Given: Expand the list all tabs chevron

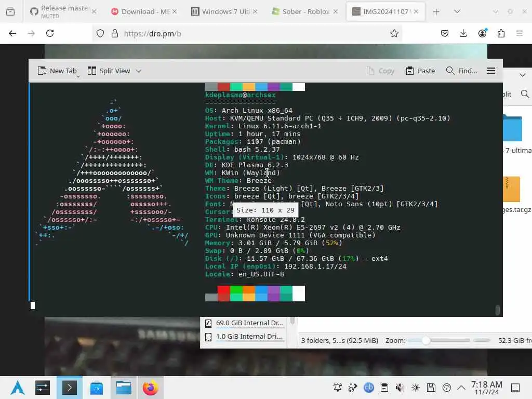Looking at the screenshot, I should 457,11.
